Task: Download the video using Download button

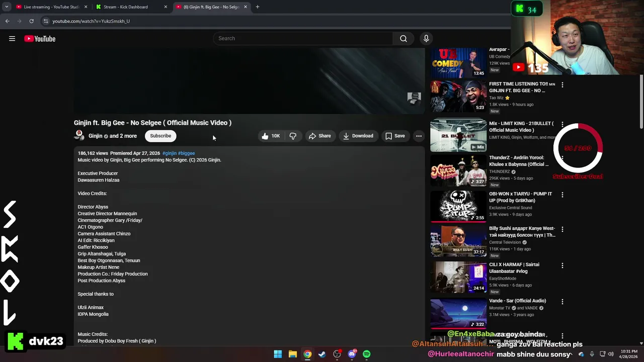Action: (x=358, y=136)
